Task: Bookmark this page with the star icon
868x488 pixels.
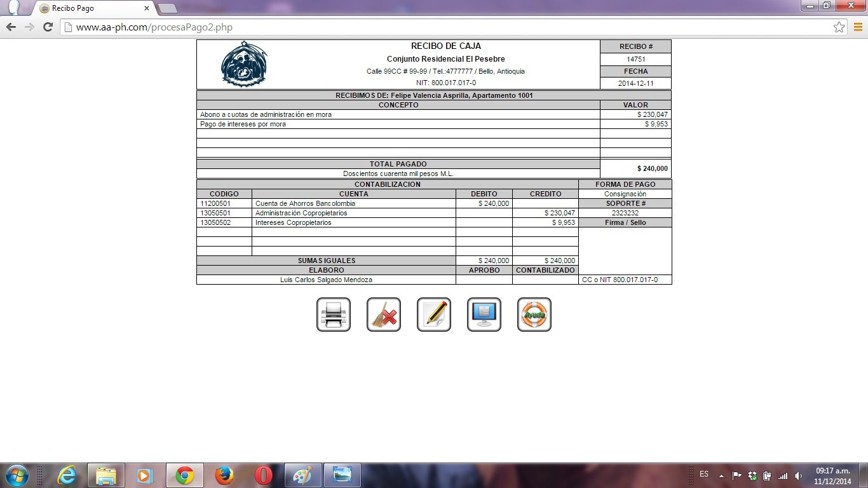Action: pyautogui.click(x=839, y=27)
